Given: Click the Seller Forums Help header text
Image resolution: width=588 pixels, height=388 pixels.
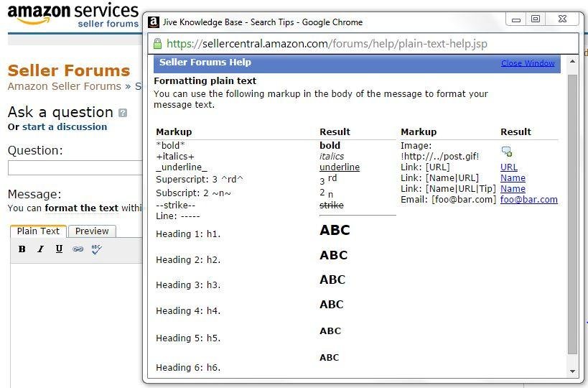Looking at the screenshot, I should 205,63.
